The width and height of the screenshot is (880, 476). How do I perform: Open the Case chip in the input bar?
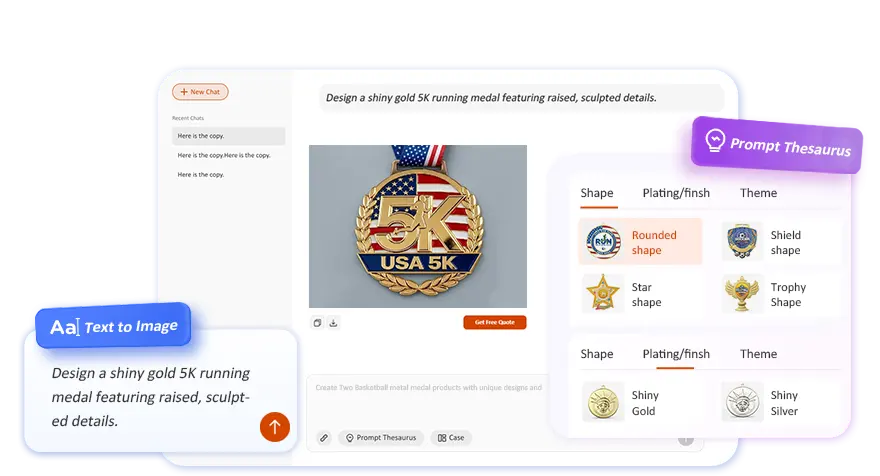click(x=450, y=438)
